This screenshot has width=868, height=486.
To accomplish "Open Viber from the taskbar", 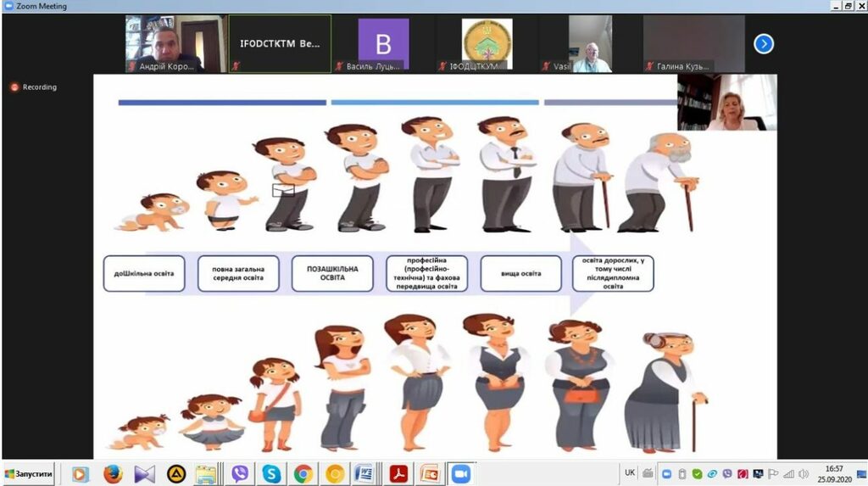I will coord(240,474).
